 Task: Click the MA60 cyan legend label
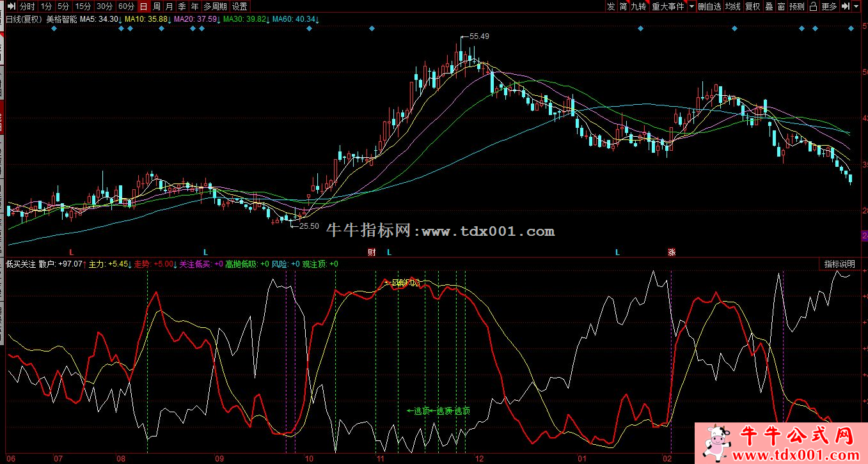(295, 19)
